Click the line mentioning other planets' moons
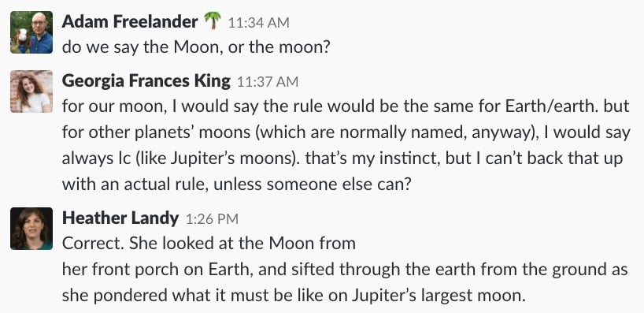 tap(346, 132)
